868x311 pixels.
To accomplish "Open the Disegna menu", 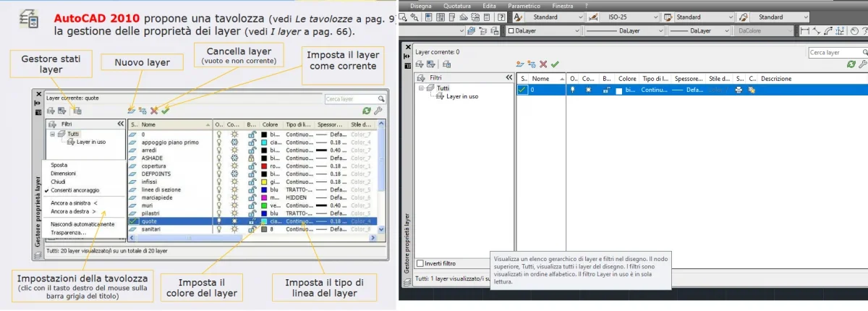I will coord(421,6).
